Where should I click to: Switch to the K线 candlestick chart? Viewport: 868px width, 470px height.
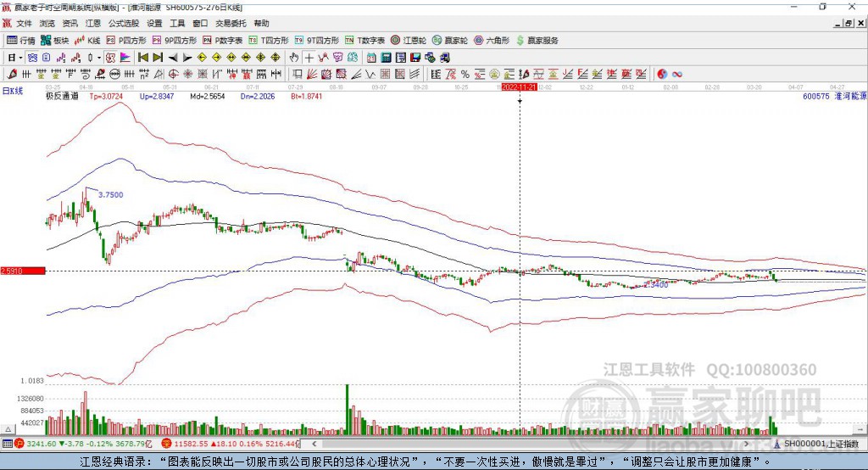click(87, 41)
